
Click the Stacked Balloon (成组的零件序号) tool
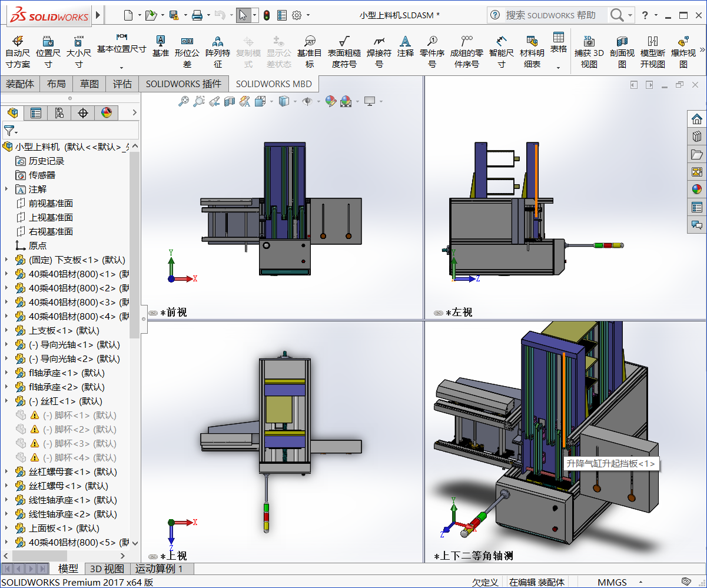pos(467,51)
